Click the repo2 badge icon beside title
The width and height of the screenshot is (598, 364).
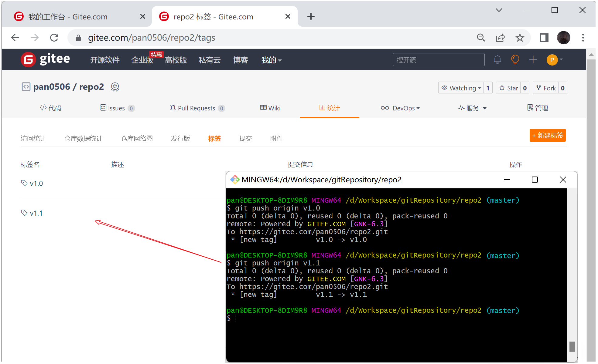tap(115, 87)
